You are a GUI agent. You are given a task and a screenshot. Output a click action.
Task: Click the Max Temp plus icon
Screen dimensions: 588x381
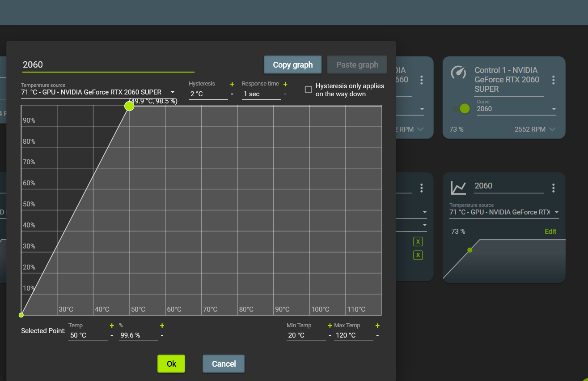click(x=377, y=325)
